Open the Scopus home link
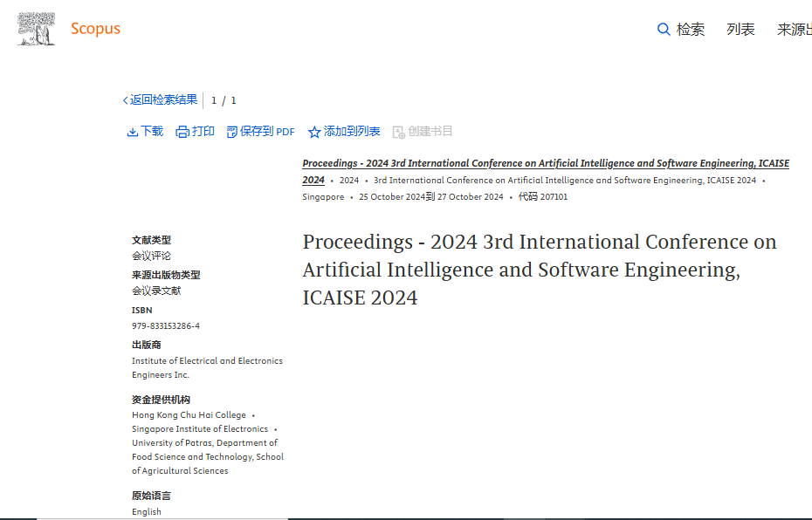 pyautogui.click(x=95, y=29)
